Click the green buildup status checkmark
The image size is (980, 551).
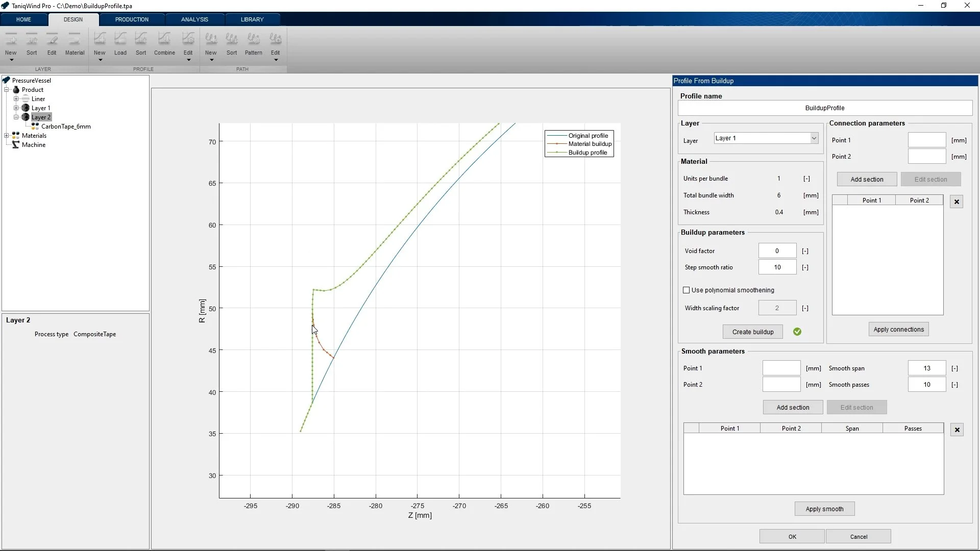click(x=797, y=332)
